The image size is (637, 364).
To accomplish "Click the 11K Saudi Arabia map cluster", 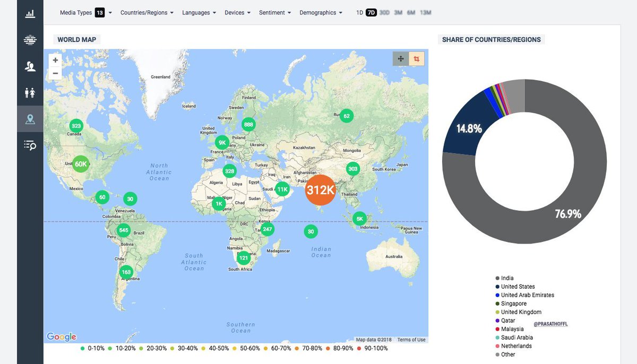I will tap(282, 189).
